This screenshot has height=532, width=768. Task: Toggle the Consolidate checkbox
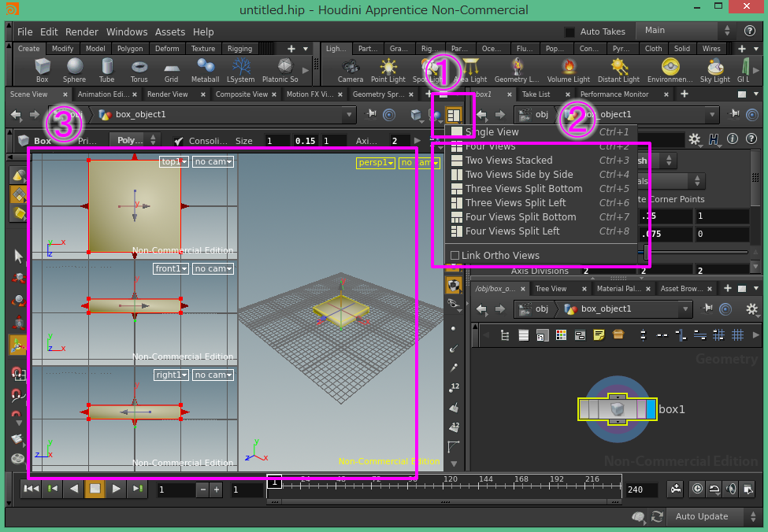(178, 141)
